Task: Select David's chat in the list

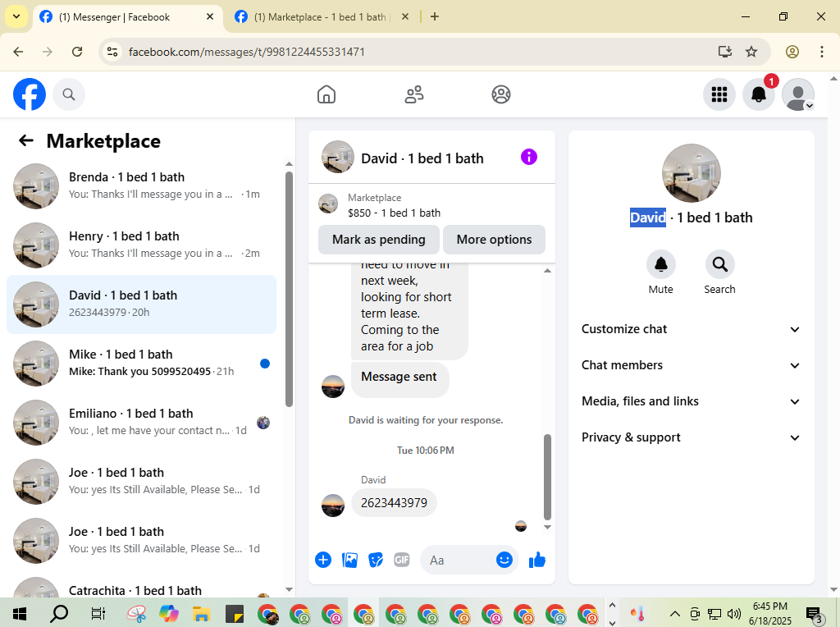Action: click(x=141, y=304)
